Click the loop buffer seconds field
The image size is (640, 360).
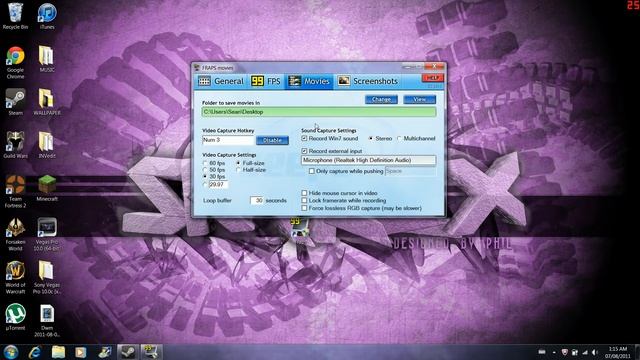click(257, 200)
